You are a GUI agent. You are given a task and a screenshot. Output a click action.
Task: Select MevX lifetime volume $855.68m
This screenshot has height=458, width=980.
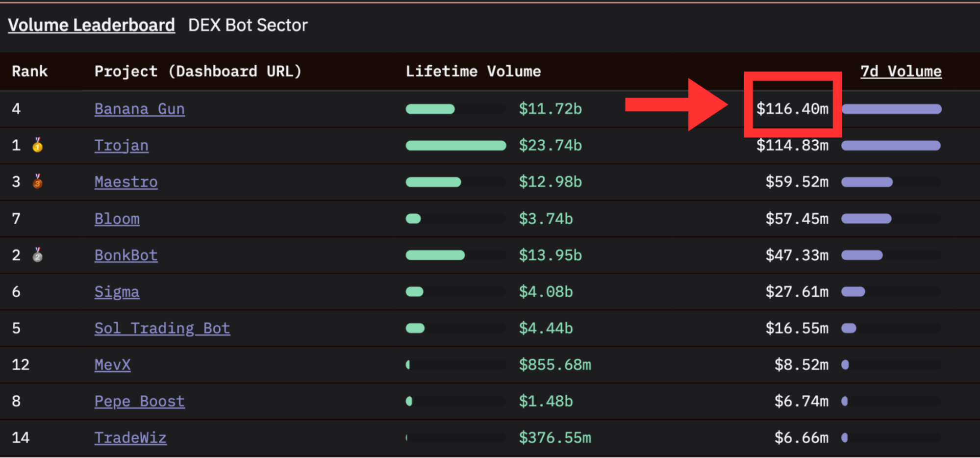[x=555, y=364]
